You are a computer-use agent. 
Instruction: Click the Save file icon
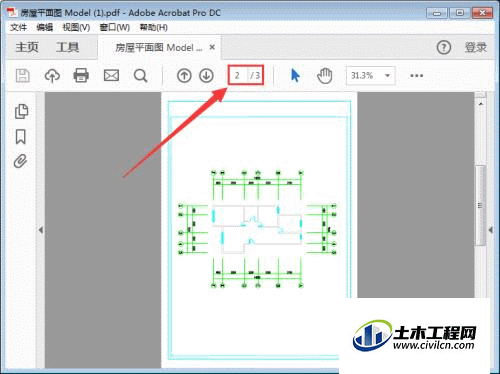coord(23,76)
